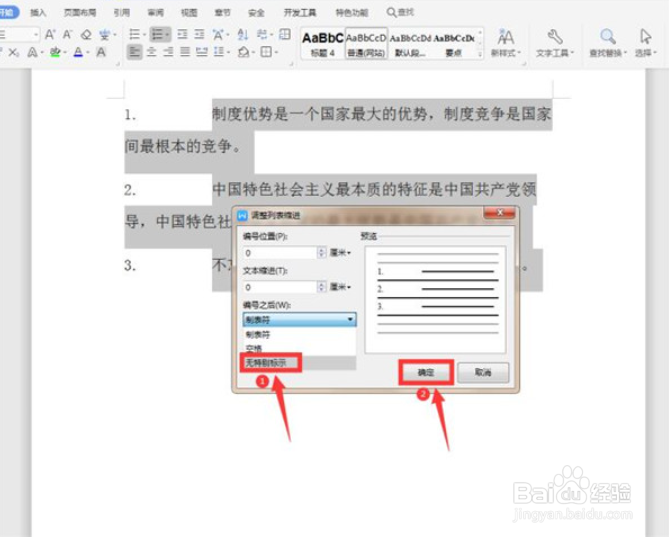Click the bulleted list icon

134,34
